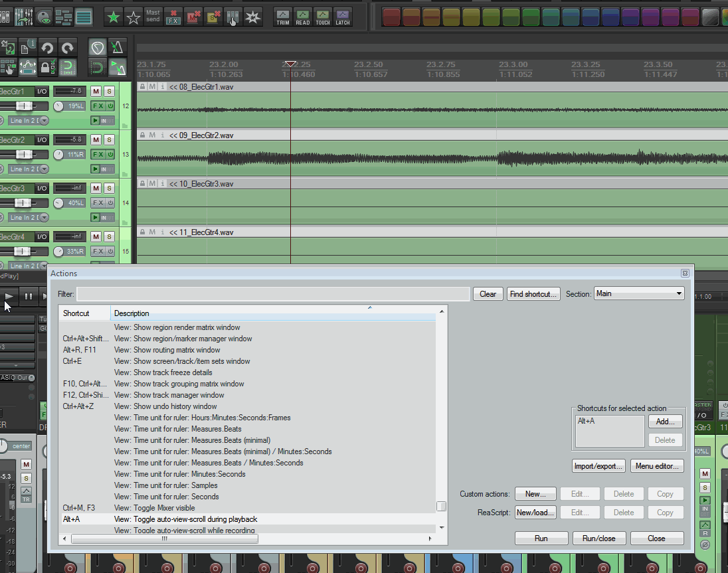This screenshot has width=728, height=573.
Task: Click ElecGtr1 volume fader handle
Action: coord(23,106)
